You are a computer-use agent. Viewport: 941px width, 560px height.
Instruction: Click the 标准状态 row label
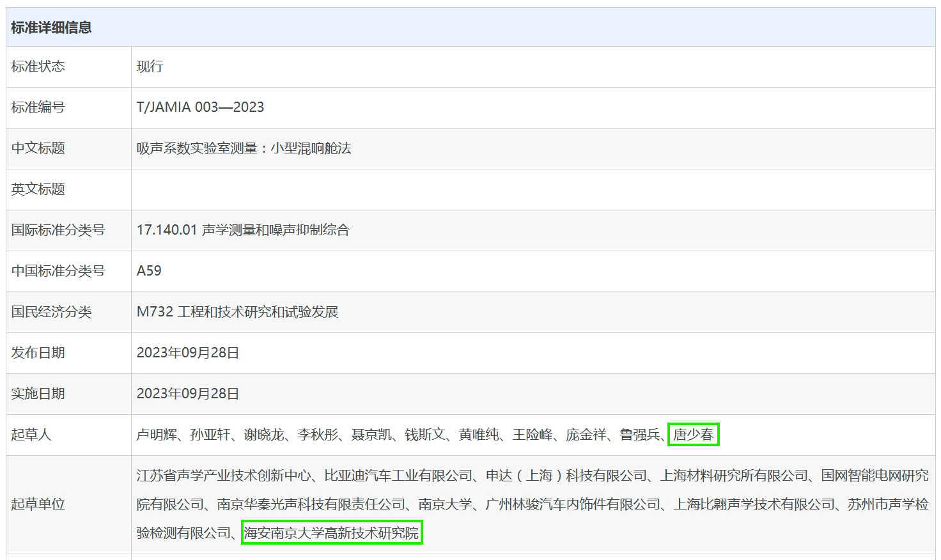pos(38,66)
